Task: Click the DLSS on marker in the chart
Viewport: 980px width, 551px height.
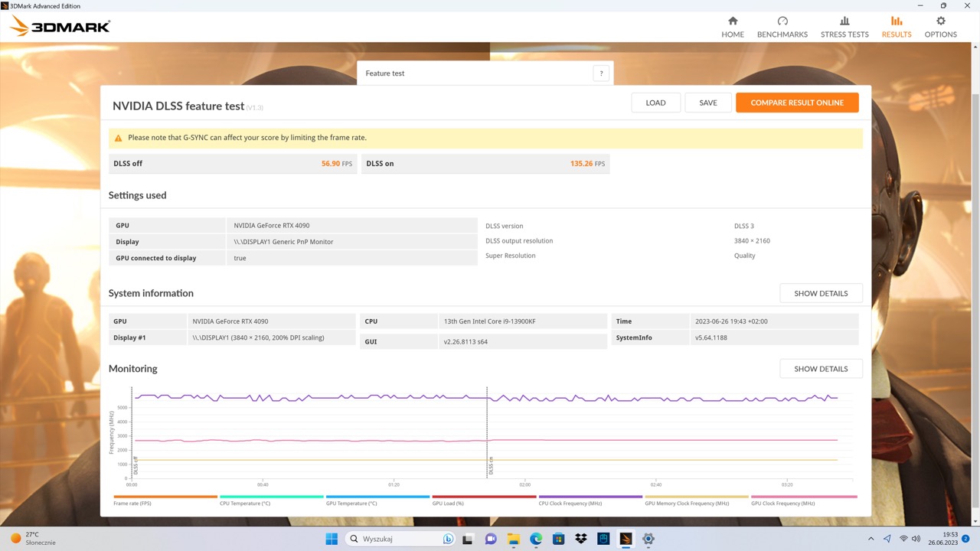Action: pyautogui.click(x=491, y=465)
